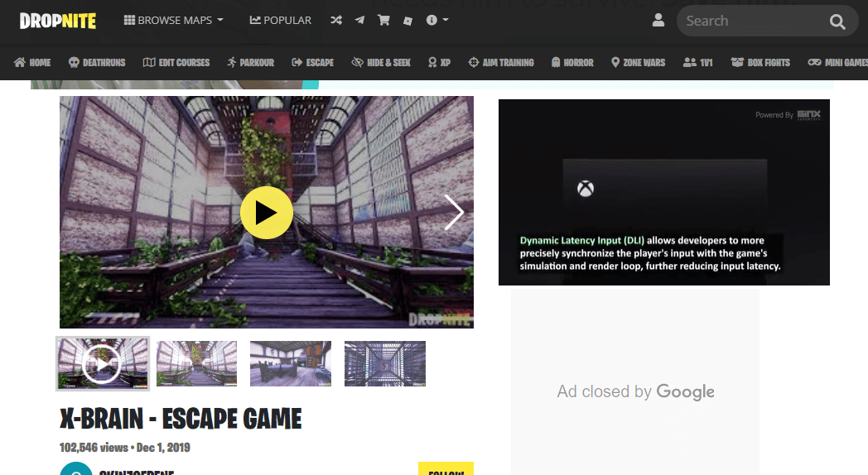The image size is (868, 475).
Task: Open the Popular maps page
Action: [281, 21]
